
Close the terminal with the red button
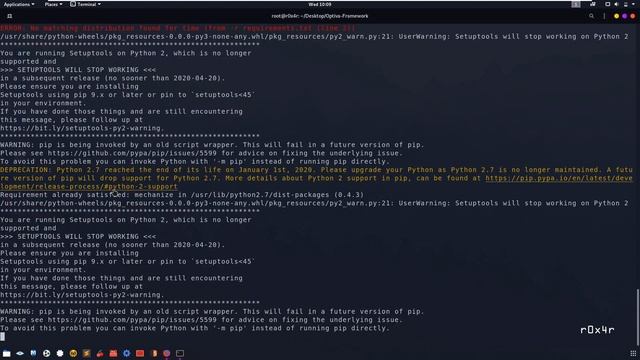coord(633,16)
